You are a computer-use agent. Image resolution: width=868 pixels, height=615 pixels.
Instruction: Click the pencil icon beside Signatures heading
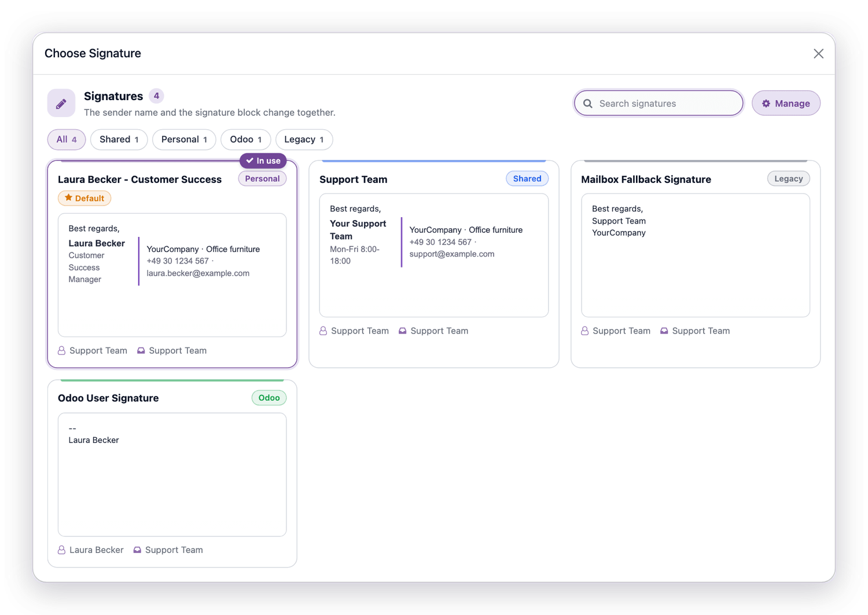pyautogui.click(x=61, y=103)
